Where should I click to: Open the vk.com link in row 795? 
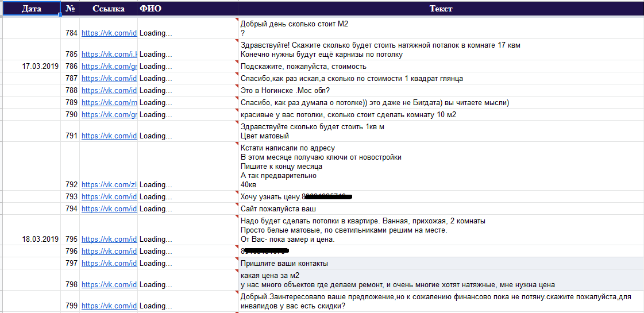(109, 239)
